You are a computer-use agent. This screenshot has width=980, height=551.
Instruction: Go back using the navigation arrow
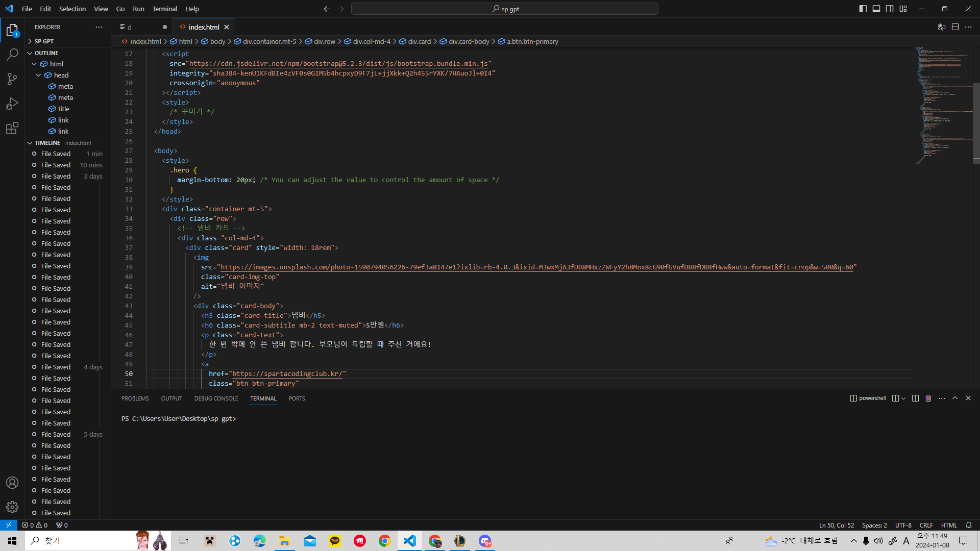coord(327,9)
